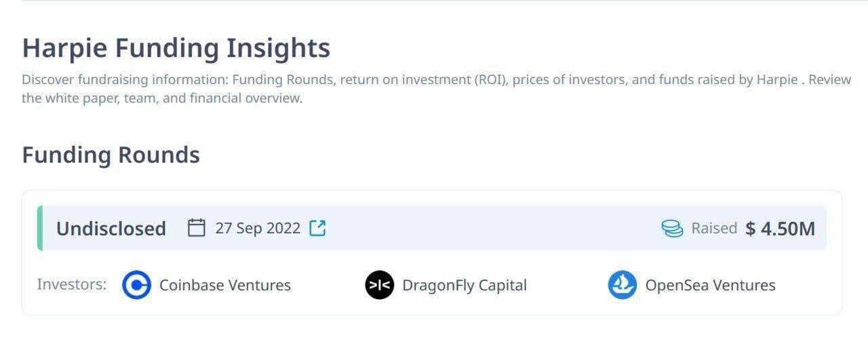Click the Investors: label
868x339 pixels.
(72, 284)
